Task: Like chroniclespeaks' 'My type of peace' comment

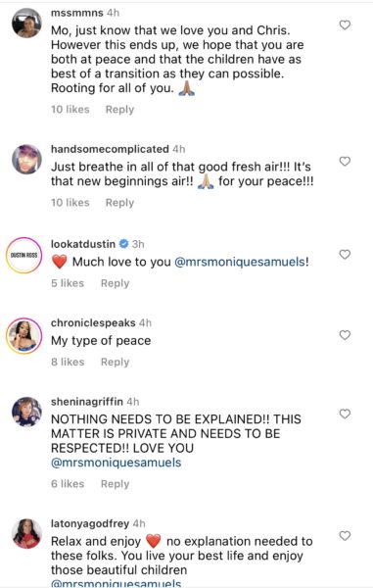Action: point(345,335)
